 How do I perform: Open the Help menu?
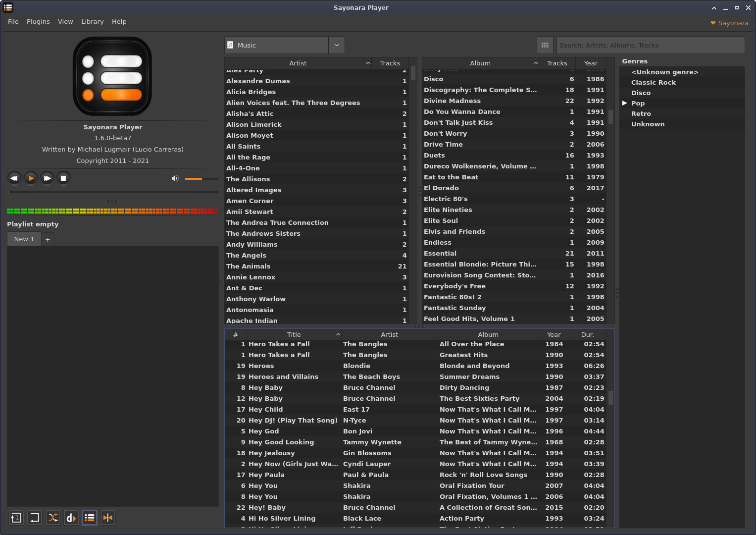[119, 21]
